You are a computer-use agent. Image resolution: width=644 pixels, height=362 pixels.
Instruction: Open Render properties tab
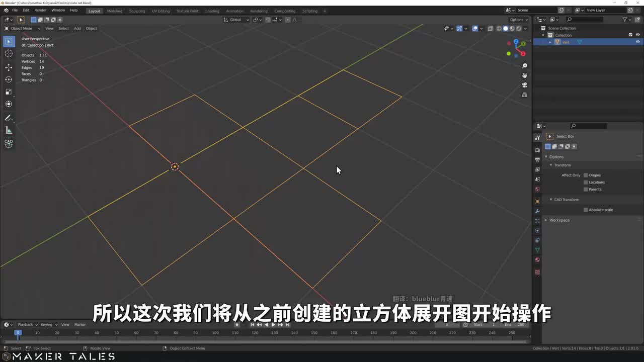537,150
